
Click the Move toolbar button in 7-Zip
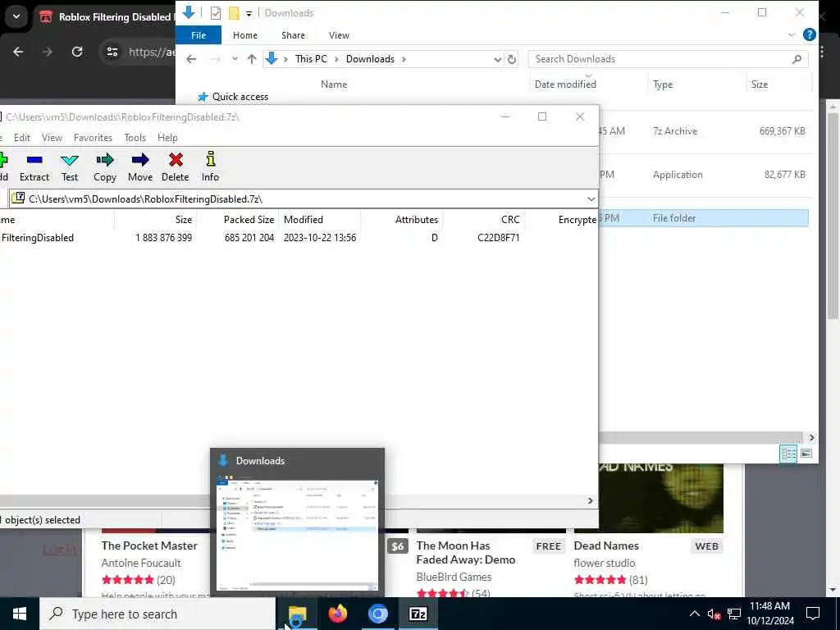140,167
